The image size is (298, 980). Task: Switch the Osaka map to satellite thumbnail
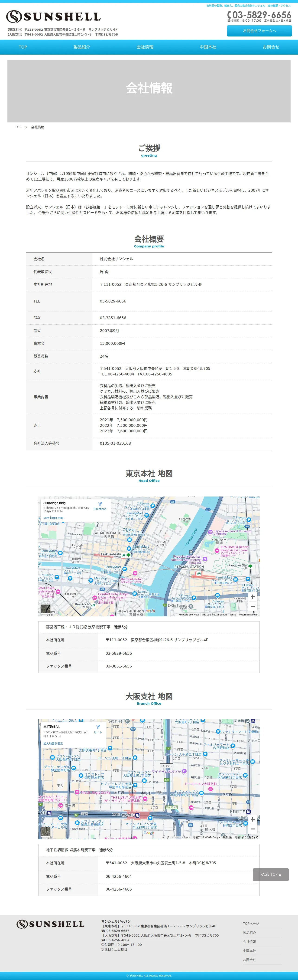point(46,832)
